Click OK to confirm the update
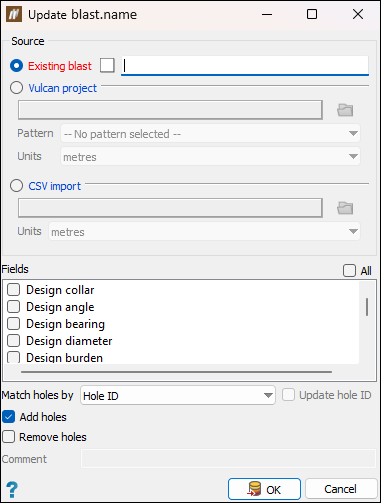This screenshot has height=503, width=381. click(x=264, y=489)
